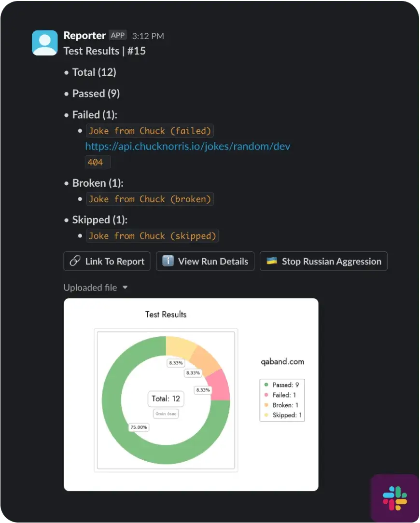Screen dimensions: 420x523
Task: Click the orange Broken legend dot
Action: click(266, 405)
